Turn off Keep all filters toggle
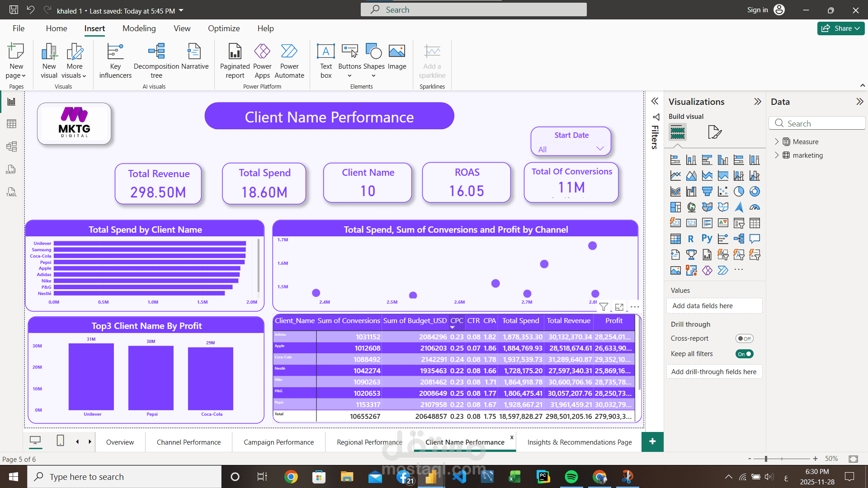868x488 pixels. [x=744, y=354]
